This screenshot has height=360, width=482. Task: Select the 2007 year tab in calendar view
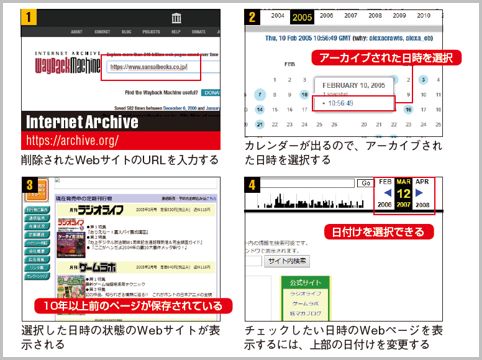click(351, 15)
